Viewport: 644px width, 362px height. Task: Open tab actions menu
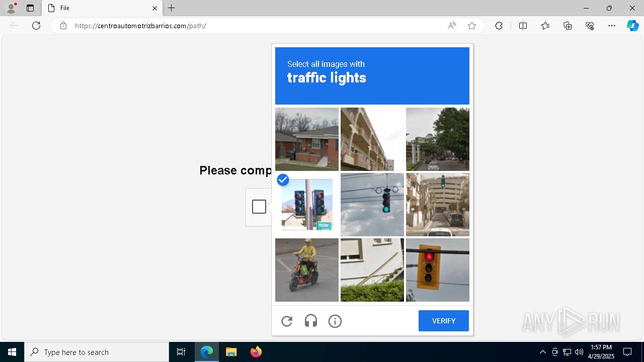[30, 8]
